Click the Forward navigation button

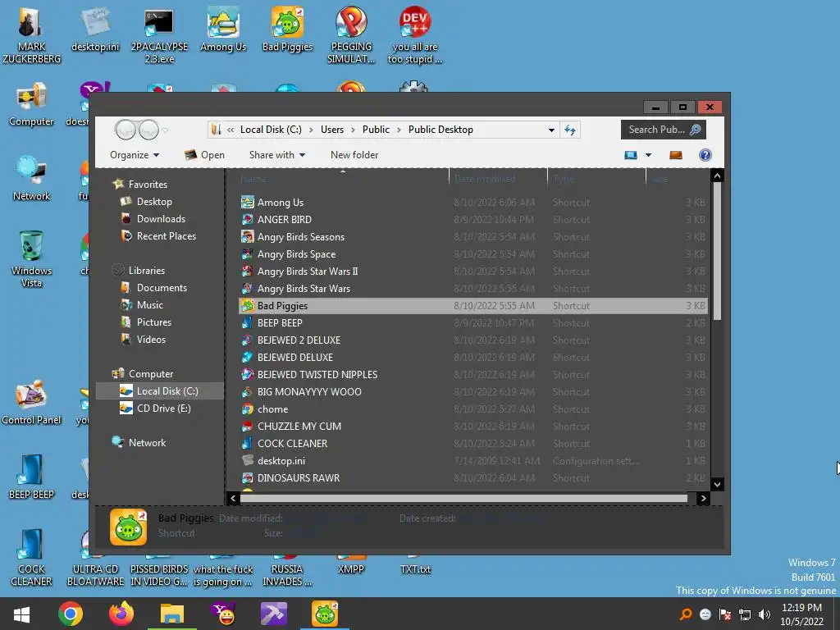pyautogui.click(x=149, y=130)
